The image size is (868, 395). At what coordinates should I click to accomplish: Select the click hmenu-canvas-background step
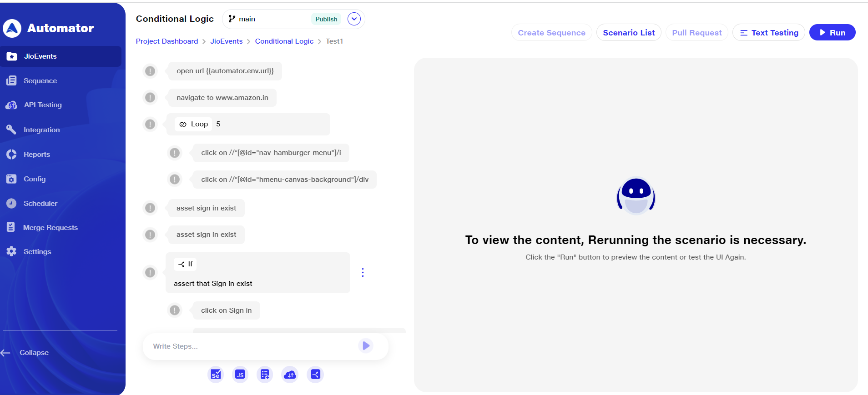point(285,180)
